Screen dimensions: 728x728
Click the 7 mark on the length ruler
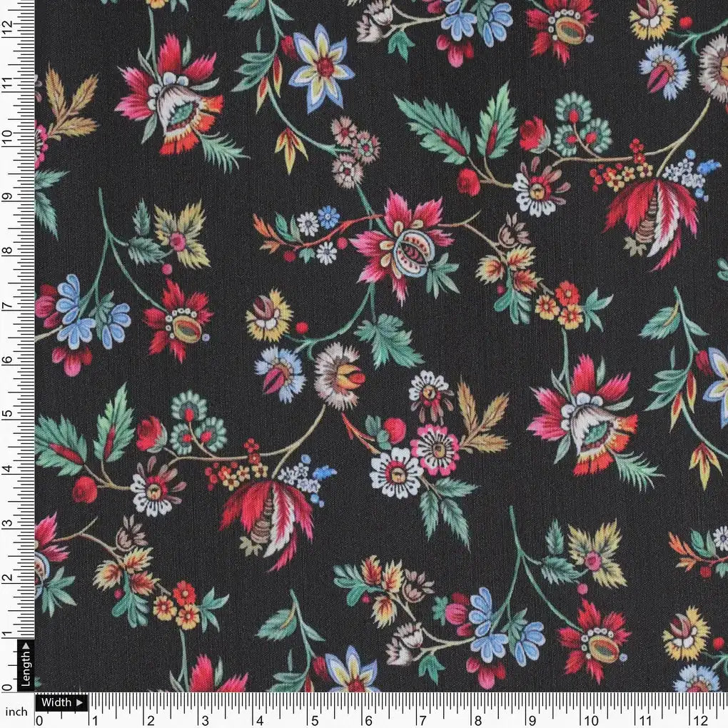click(8, 304)
